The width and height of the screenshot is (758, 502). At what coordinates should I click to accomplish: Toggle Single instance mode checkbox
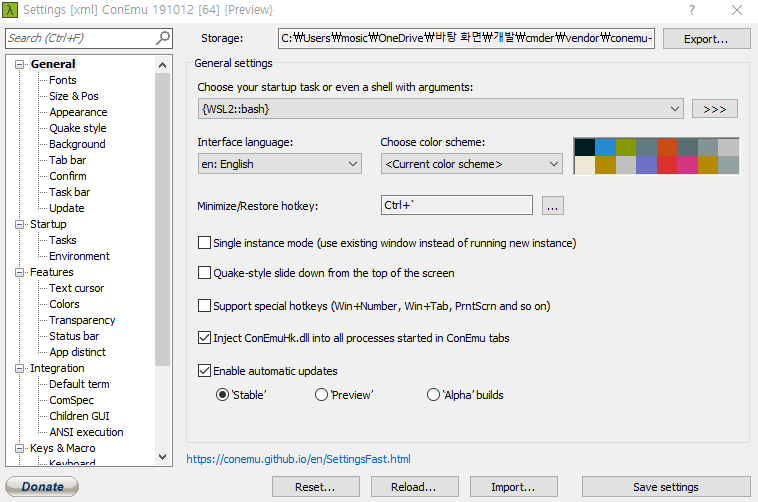point(204,243)
